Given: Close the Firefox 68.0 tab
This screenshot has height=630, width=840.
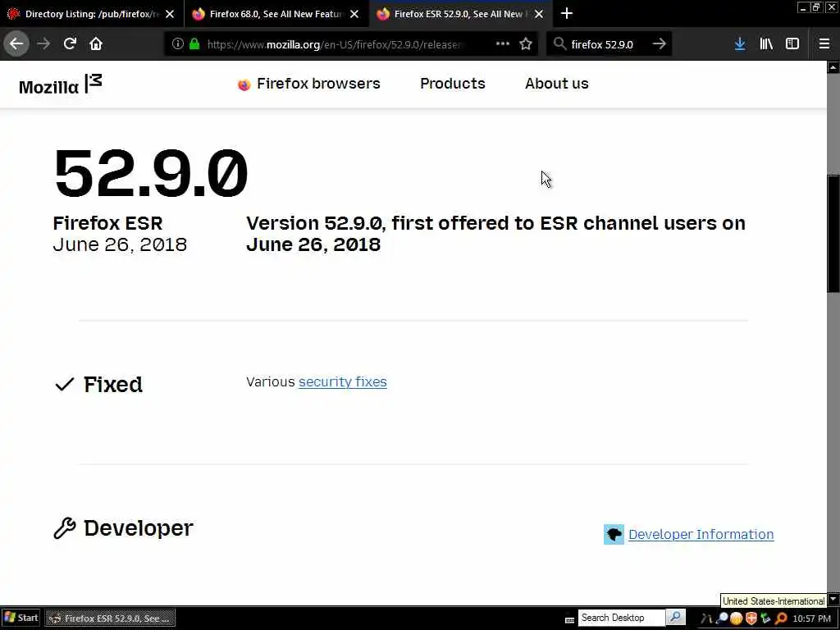Looking at the screenshot, I should point(354,14).
